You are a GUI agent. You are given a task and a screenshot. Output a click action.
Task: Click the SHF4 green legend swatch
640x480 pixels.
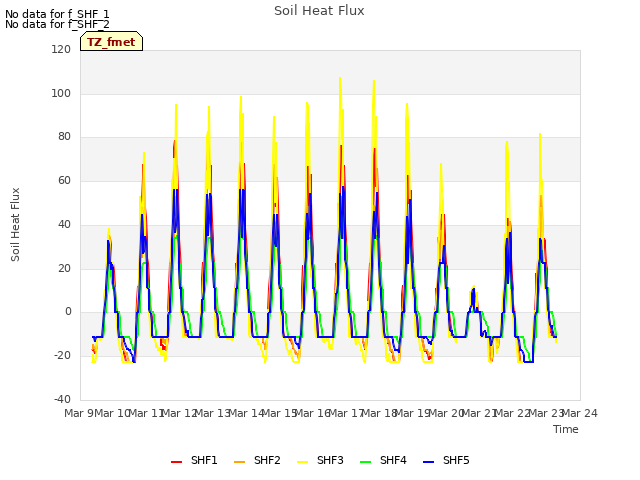tap(366, 461)
